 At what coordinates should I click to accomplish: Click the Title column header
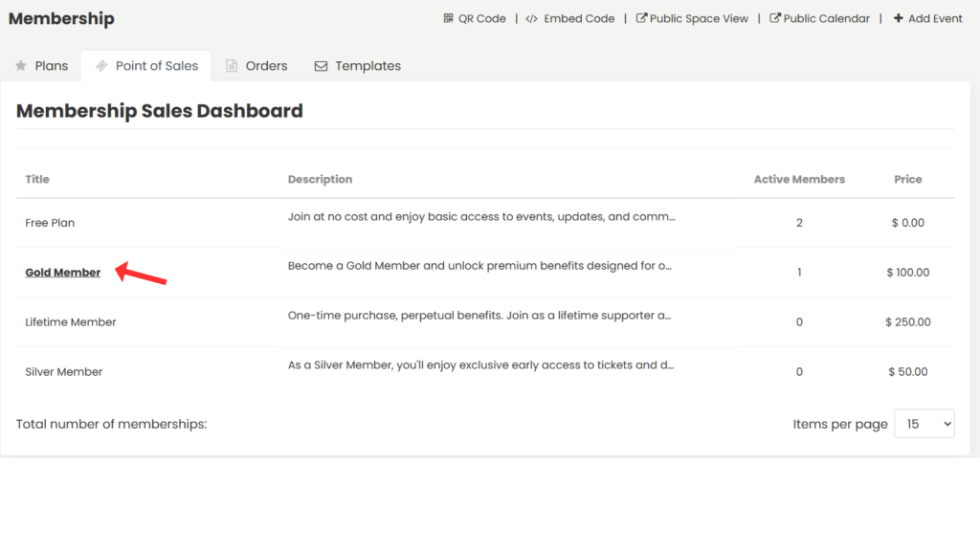[37, 179]
